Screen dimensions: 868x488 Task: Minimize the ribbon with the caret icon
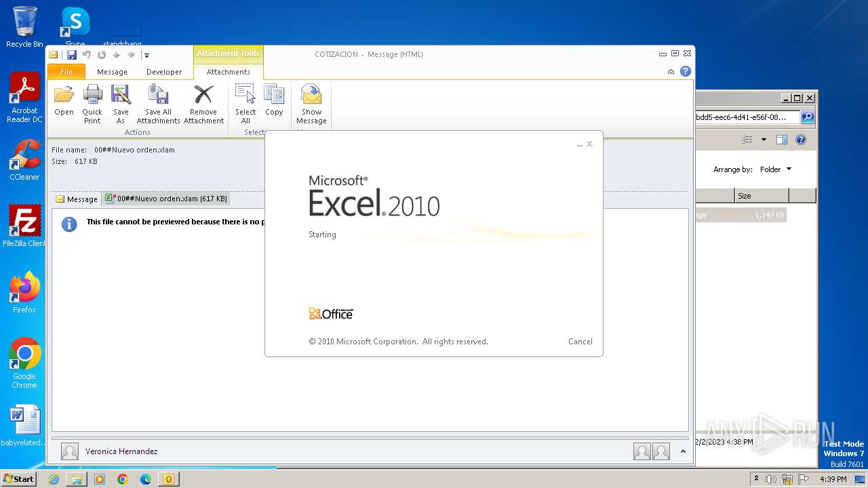(x=671, y=71)
